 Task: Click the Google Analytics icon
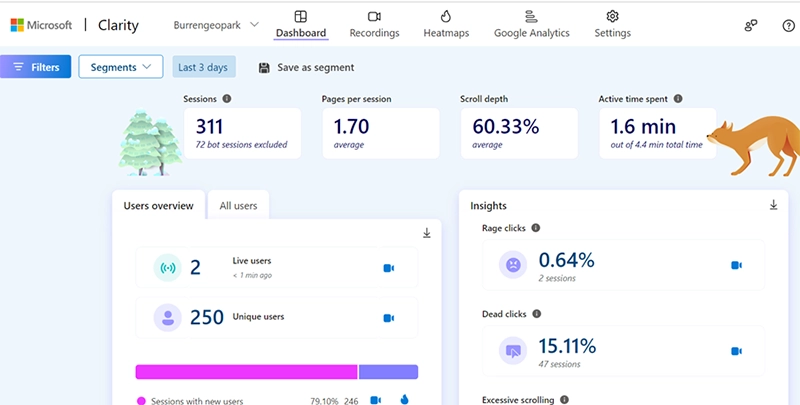click(531, 16)
